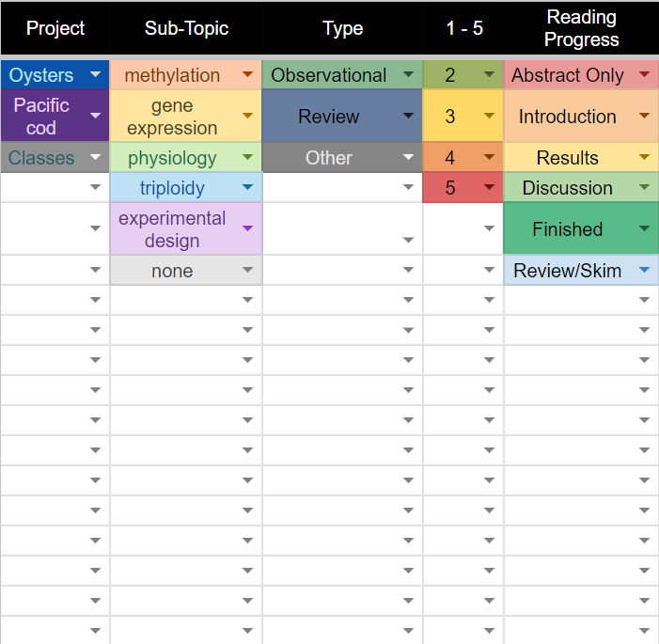This screenshot has width=659, height=644.
Task: Click the methylation chip dropdown arrow
Action: pyautogui.click(x=247, y=75)
